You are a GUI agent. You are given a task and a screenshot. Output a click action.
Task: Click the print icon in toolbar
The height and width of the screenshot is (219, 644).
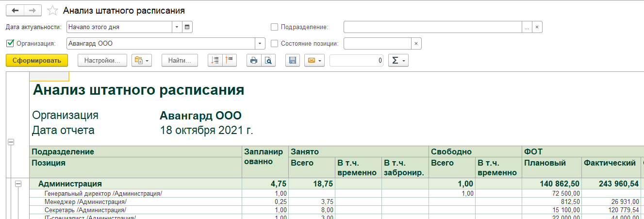pyautogui.click(x=253, y=61)
